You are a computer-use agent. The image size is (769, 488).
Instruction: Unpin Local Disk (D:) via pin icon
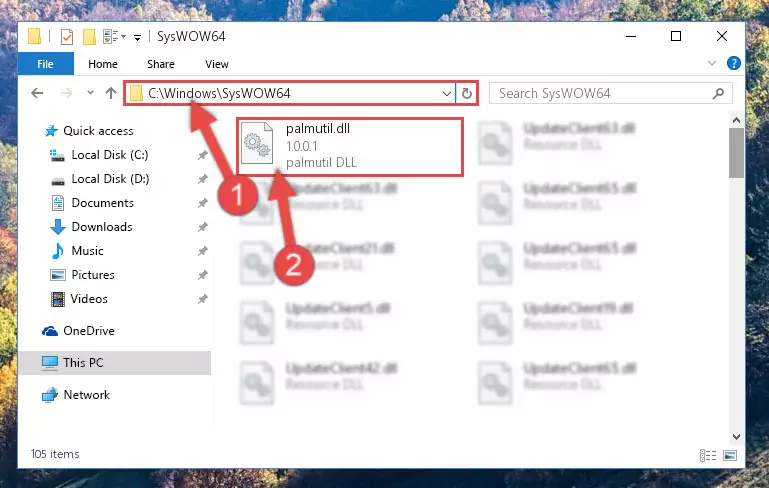pos(203,180)
